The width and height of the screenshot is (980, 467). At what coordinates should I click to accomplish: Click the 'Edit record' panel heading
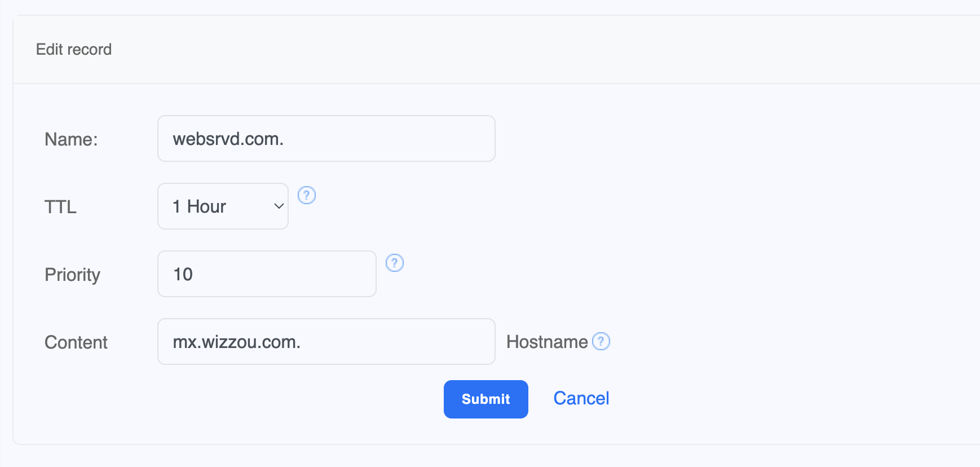coord(74,50)
